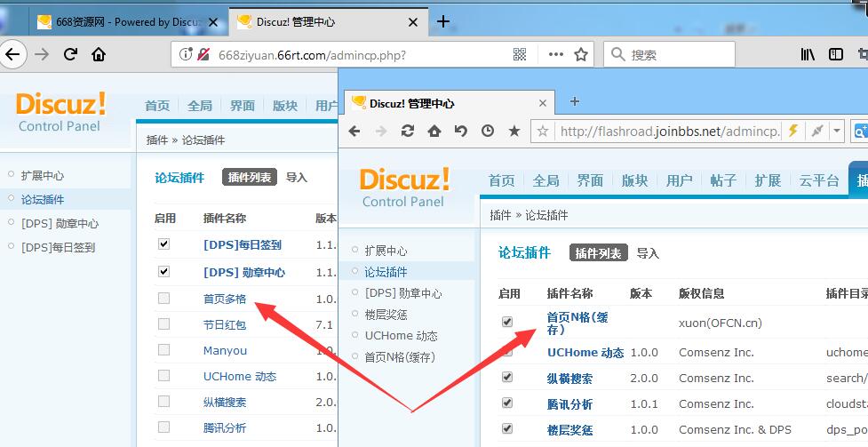Click 导入 link in back window
Screen dimensions: 868x447
(296, 177)
